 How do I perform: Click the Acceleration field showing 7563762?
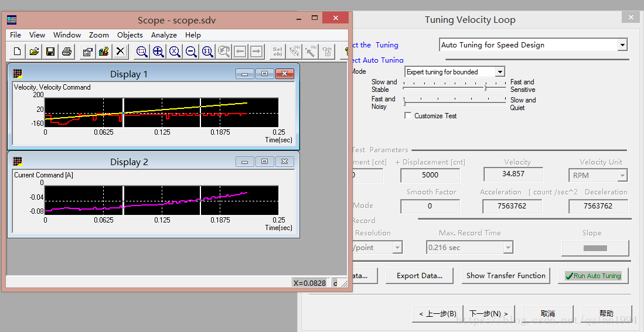[512, 206]
